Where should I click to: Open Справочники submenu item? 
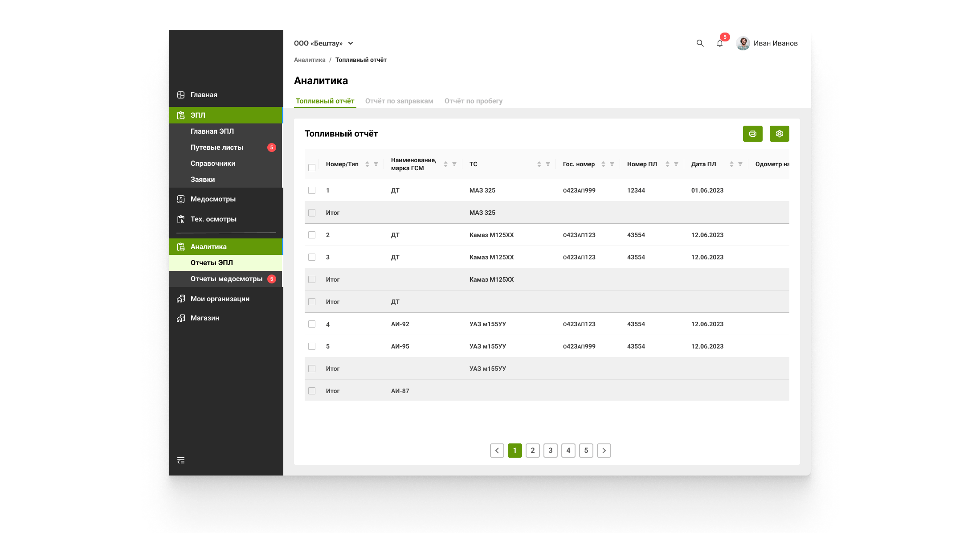click(x=225, y=164)
